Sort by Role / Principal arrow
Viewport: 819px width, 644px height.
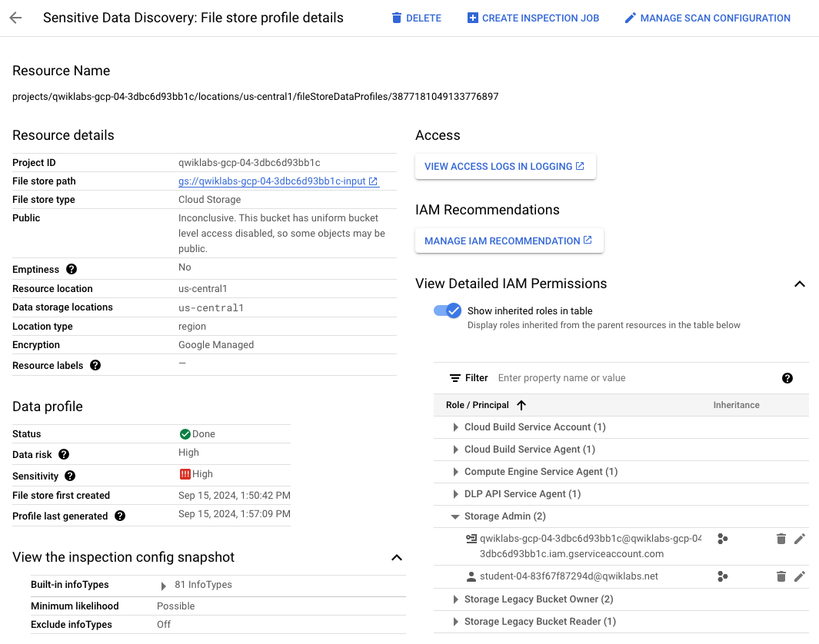(521, 406)
